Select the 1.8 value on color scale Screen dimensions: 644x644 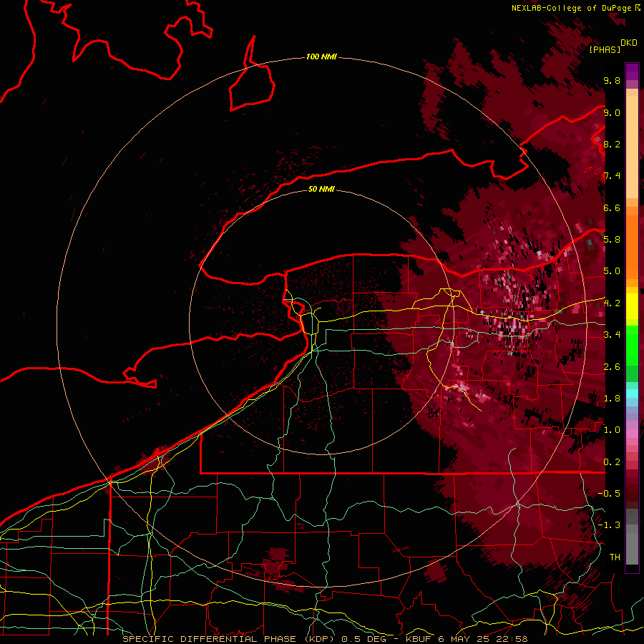click(612, 399)
